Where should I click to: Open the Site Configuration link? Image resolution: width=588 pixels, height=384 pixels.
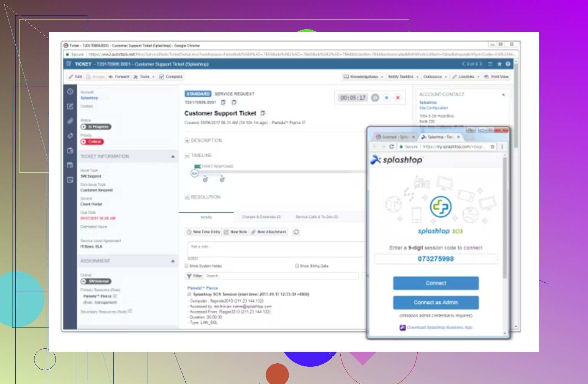(433, 108)
